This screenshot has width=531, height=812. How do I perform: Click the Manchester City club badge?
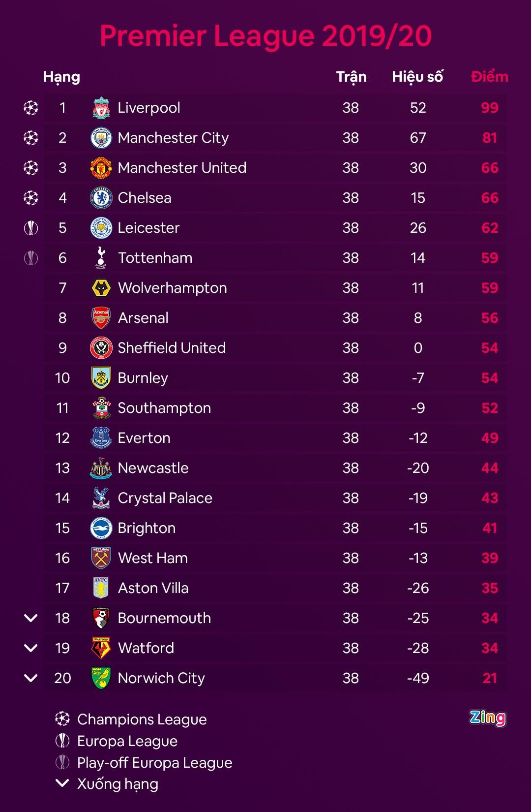click(x=101, y=138)
